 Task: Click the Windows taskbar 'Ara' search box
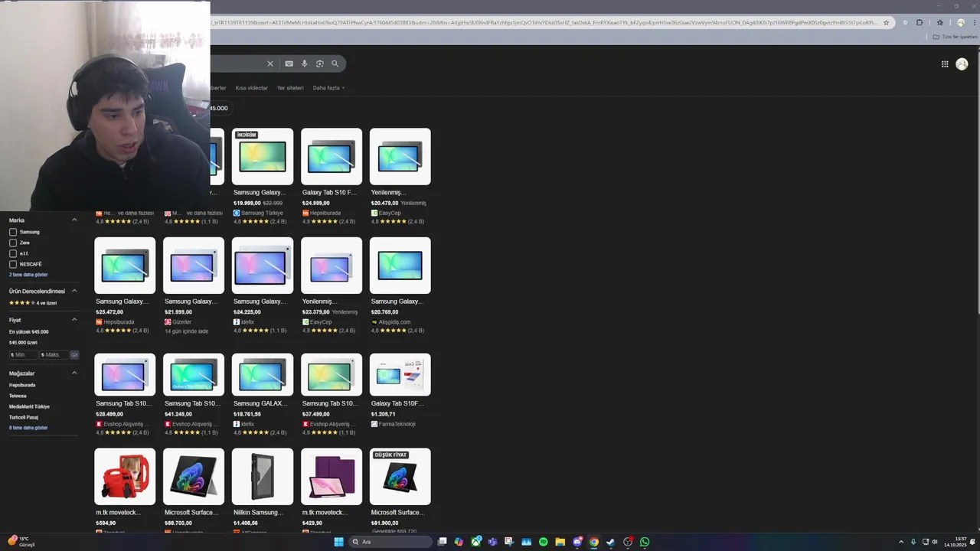coord(390,542)
